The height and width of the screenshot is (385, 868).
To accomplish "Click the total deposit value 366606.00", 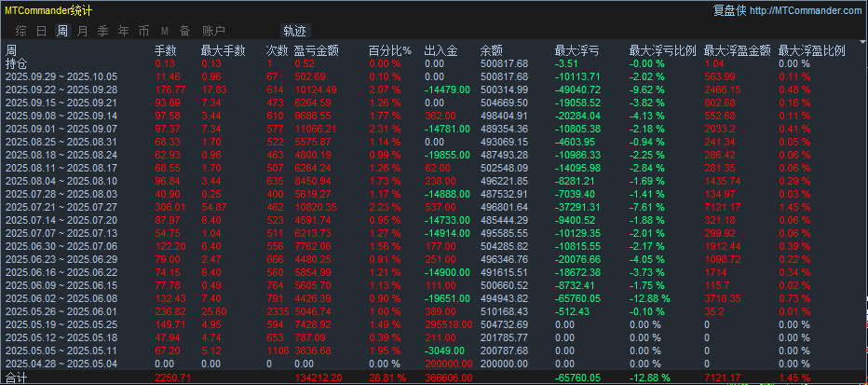I will pyautogui.click(x=448, y=378).
